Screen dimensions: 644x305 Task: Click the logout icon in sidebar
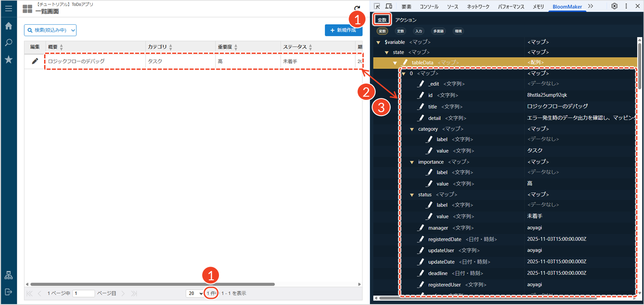8,292
